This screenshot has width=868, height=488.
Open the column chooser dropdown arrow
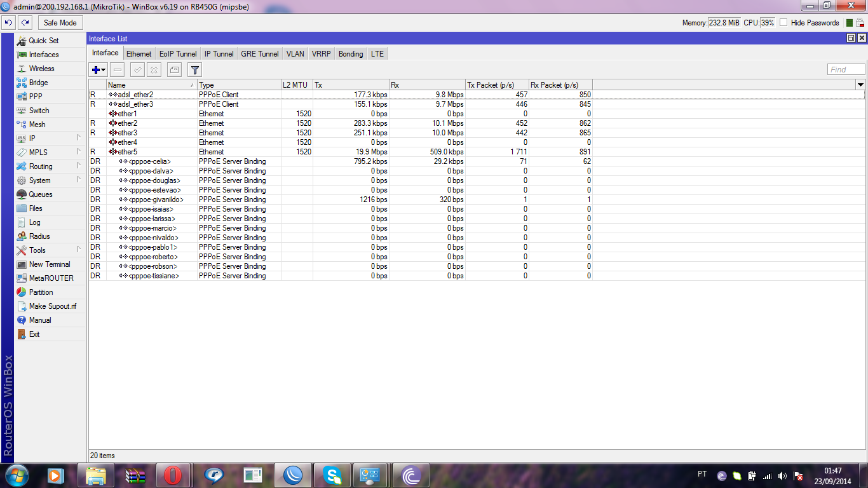pyautogui.click(x=861, y=85)
